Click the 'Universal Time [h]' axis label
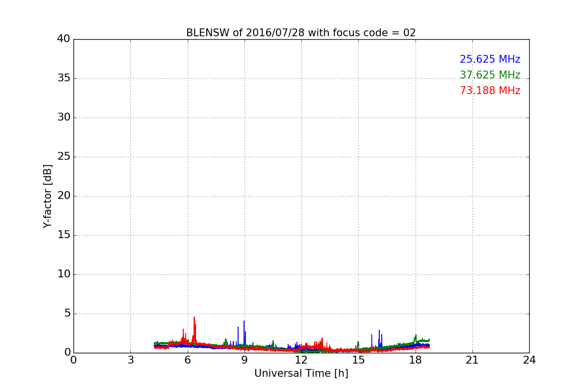Viewport: 588px width, 392px height. coord(301,373)
